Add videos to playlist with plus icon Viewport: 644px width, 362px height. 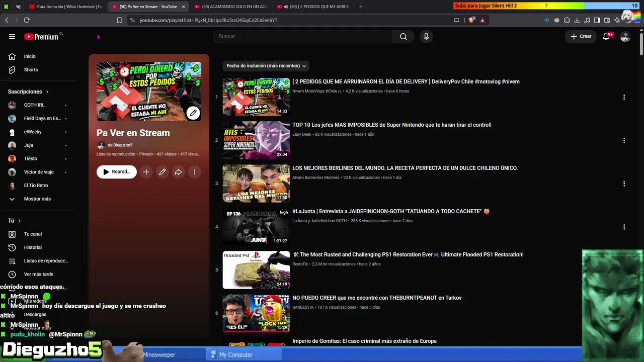coord(146,172)
